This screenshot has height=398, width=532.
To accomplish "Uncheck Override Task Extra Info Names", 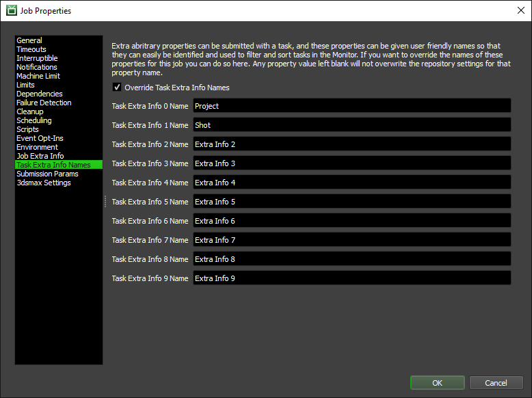I will [117, 88].
